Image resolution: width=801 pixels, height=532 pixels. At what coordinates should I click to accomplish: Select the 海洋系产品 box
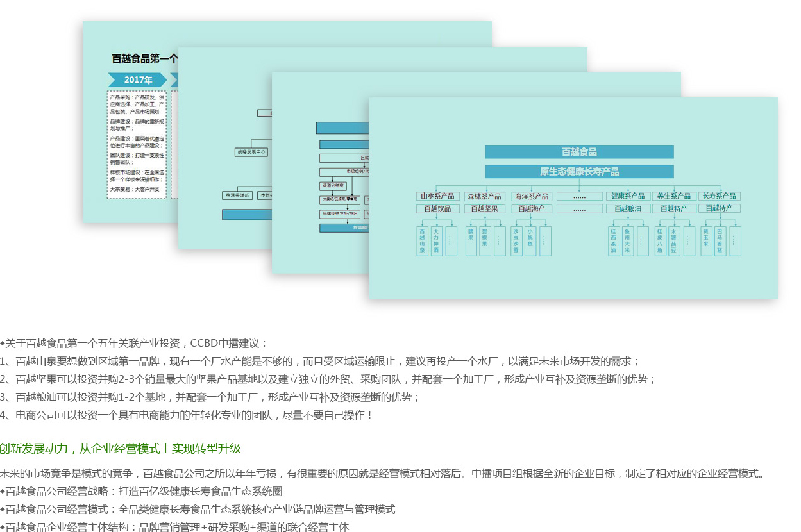coord(532,196)
